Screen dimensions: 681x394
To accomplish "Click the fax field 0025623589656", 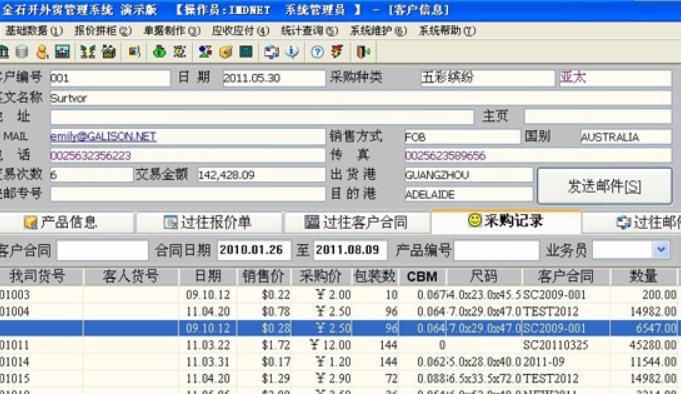I will [538, 156].
